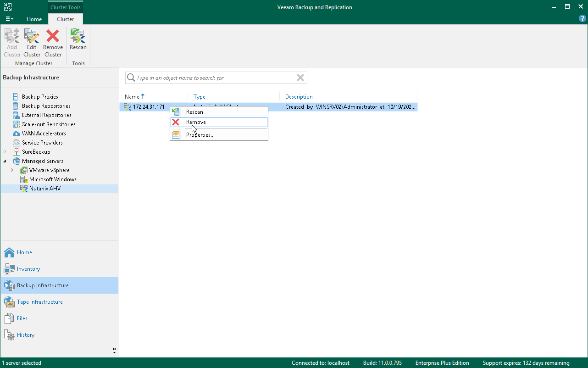Click the WAN Accelerators cloud icon
The height and width of the screenshot is (368, 588).
tap(16, 134)
